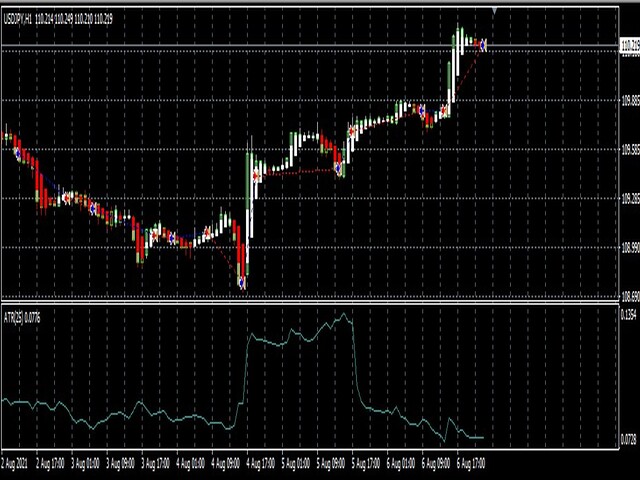The image size is (640, 480).
Task: Click the 2 Aug 17:00 time label
Action: 51,464
